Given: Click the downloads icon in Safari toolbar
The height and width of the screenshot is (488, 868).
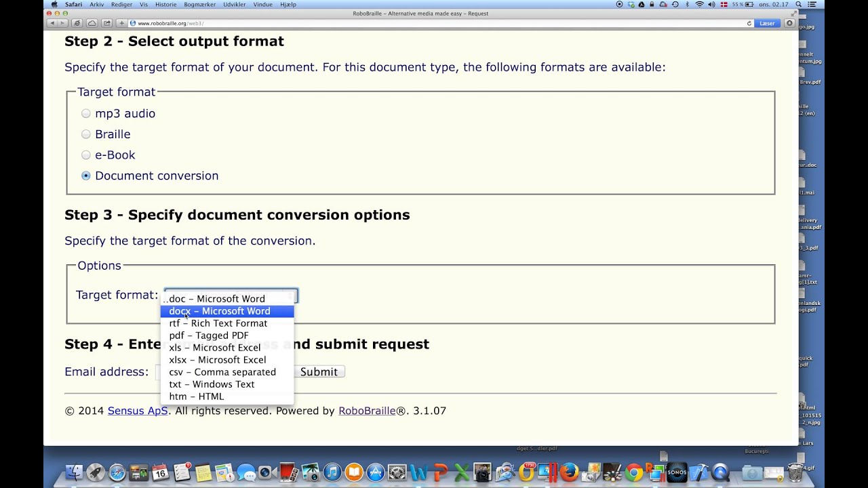Looking at the screenshot, I should pos(789,23).
